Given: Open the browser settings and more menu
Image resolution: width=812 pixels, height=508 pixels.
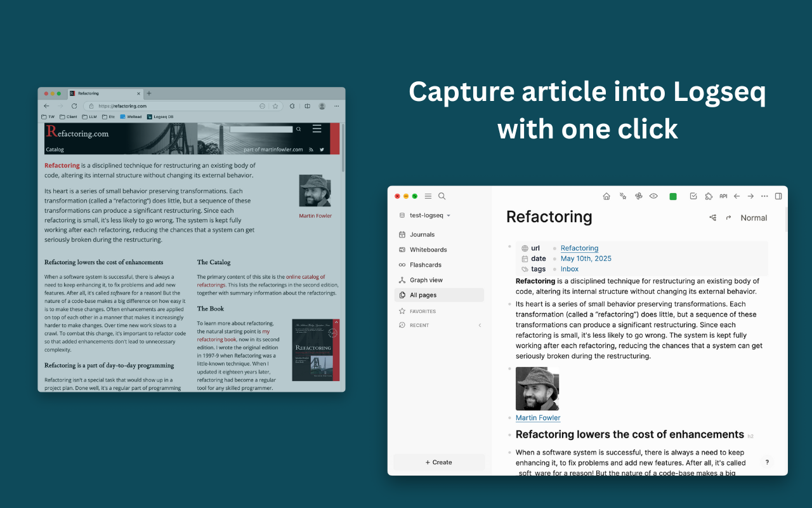Looking at the screenshot, I should pos(336,106).
